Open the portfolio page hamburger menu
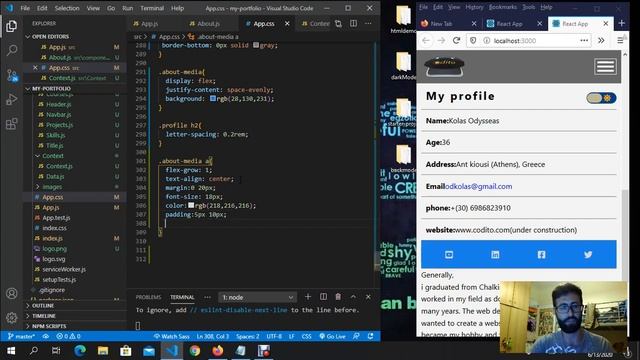The height and width of the screenshot is (360, 640). (x=605, y=67)
